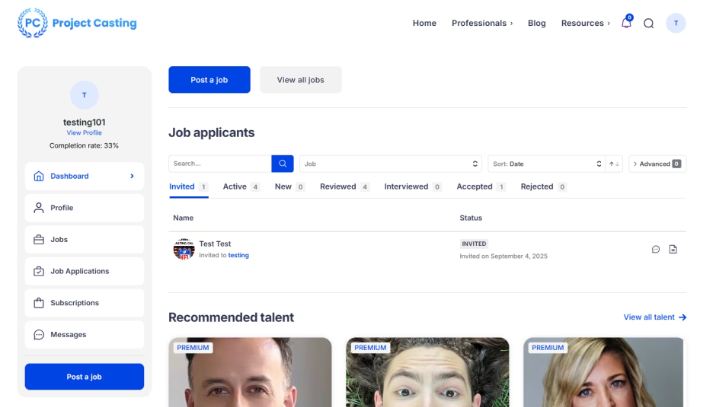
Task: Switch to the Reviewed applicants tab
Action: pyautogui.click(x=344, y=186)
